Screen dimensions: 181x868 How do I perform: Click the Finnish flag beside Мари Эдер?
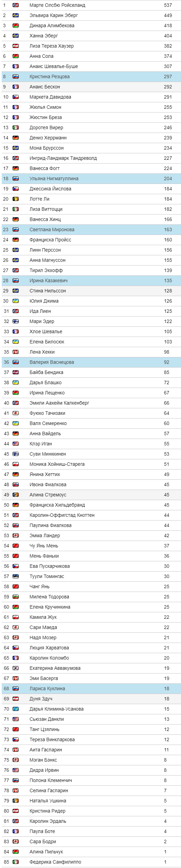click(16, 321)
